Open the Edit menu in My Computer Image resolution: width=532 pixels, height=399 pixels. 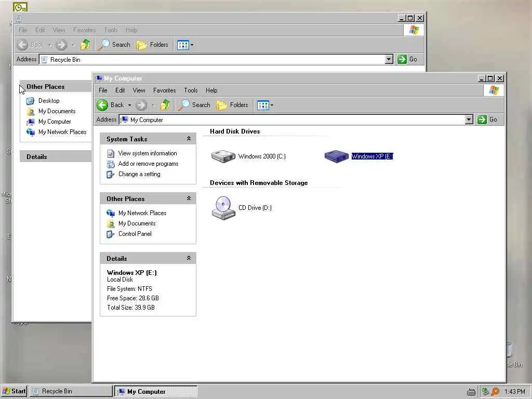point(120,90)
